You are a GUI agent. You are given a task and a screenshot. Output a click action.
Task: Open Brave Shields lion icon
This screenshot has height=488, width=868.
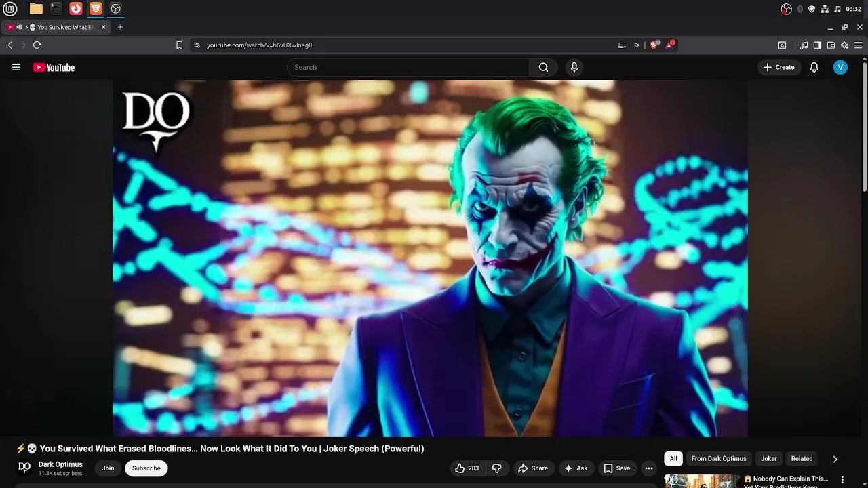click(654, 45)
